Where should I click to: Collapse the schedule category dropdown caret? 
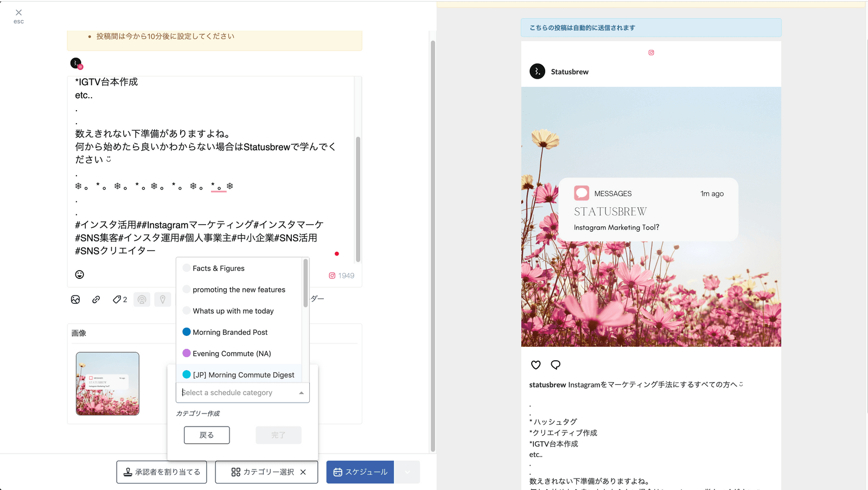(302, 393)
